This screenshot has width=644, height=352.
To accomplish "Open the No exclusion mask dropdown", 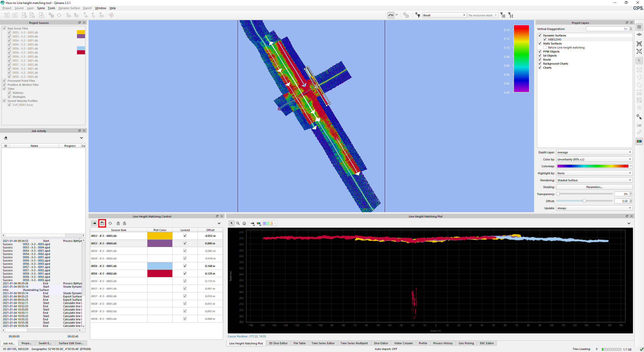I will click(482, 15).
